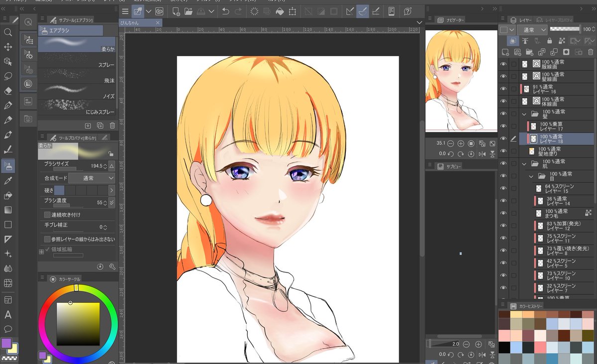Select the Gradient tool
Viewport: 597px width, 364px height.
click(x=8, y=210)
